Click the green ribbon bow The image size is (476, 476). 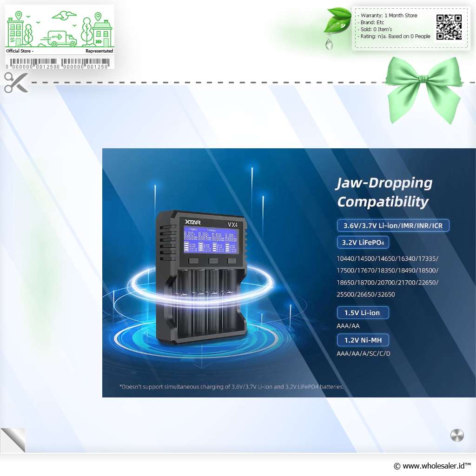[425, 90]
